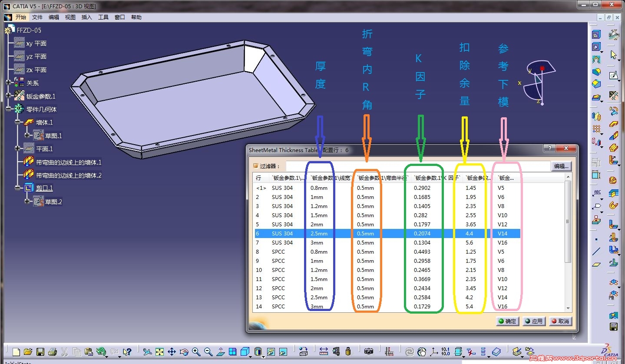This screenshot has width=625, height=364.
Task: Activate the Fly mode airplane icon
Action: tap(147, 351)
